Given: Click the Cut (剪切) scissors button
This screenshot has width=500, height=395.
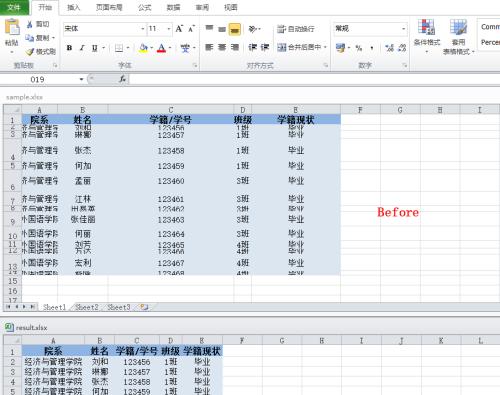Looking at the screenshot, I should (x=38, y=24).
